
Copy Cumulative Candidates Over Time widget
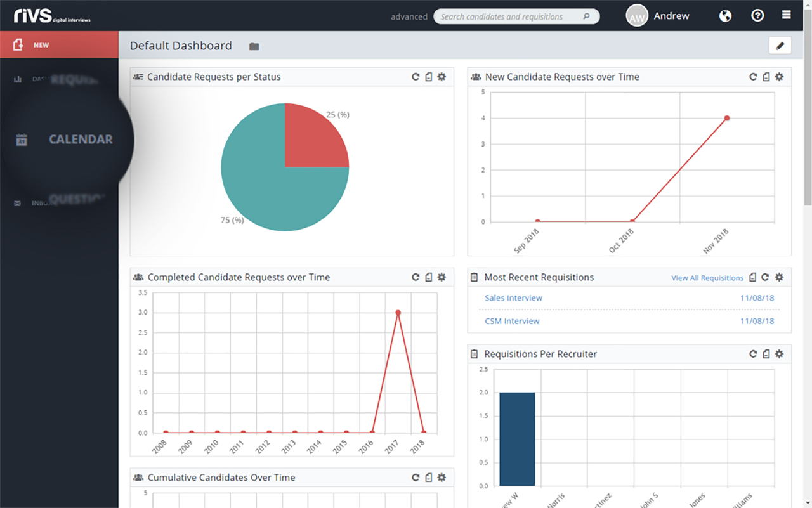[x=429, y=478]
